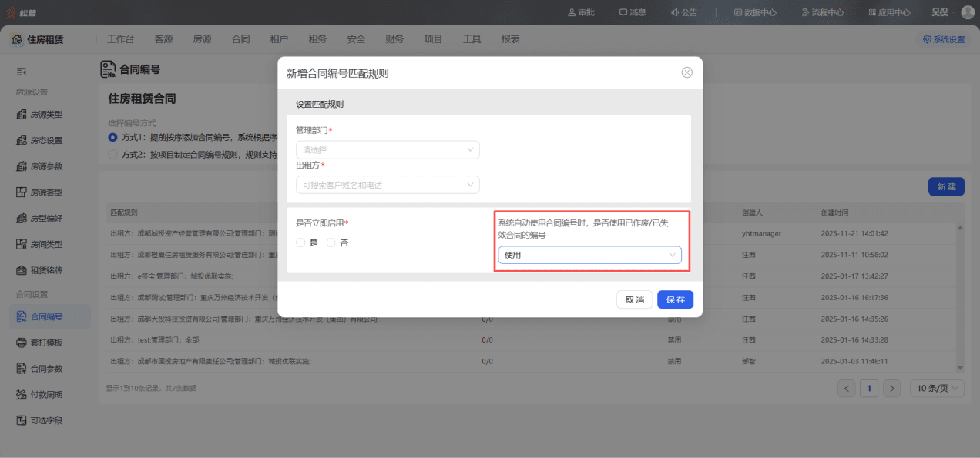The width and height of the screenshot is (980, 458).
Task: Click the yhtmanager creator cell
Action: 761,233
